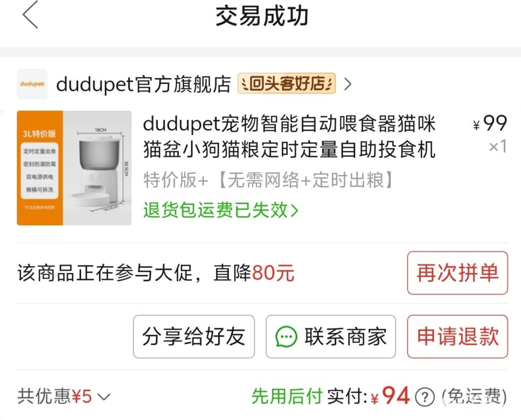Tap the 直降80元 promotion text
Screen dimensions: 521x420
[x=254, y=273]
